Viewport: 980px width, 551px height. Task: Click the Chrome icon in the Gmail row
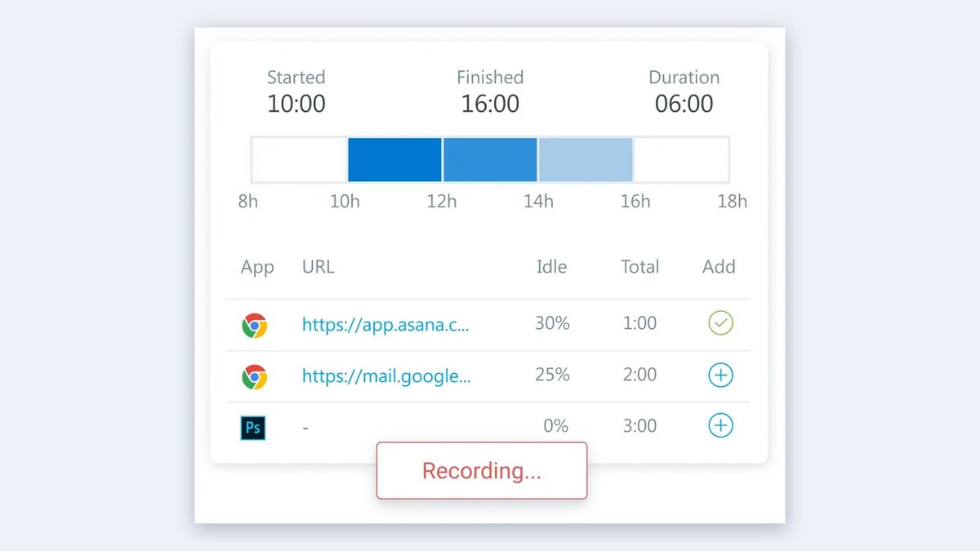coord(254,376)
